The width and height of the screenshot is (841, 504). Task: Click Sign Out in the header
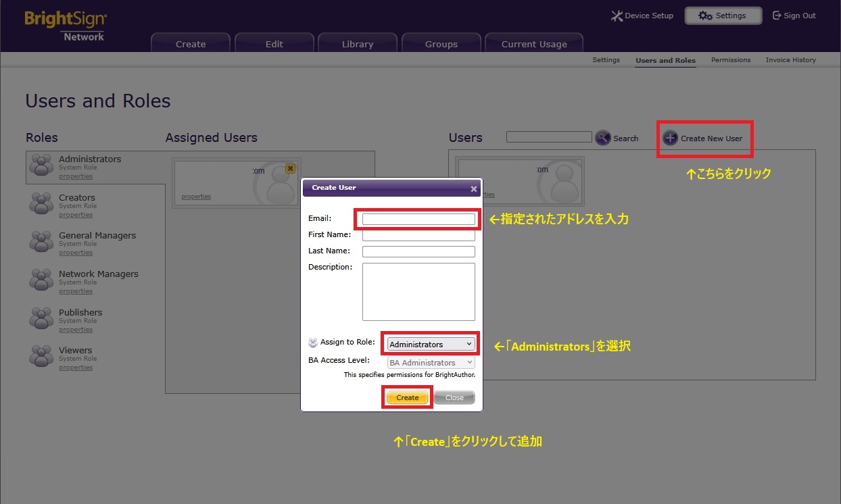point(794,16)
